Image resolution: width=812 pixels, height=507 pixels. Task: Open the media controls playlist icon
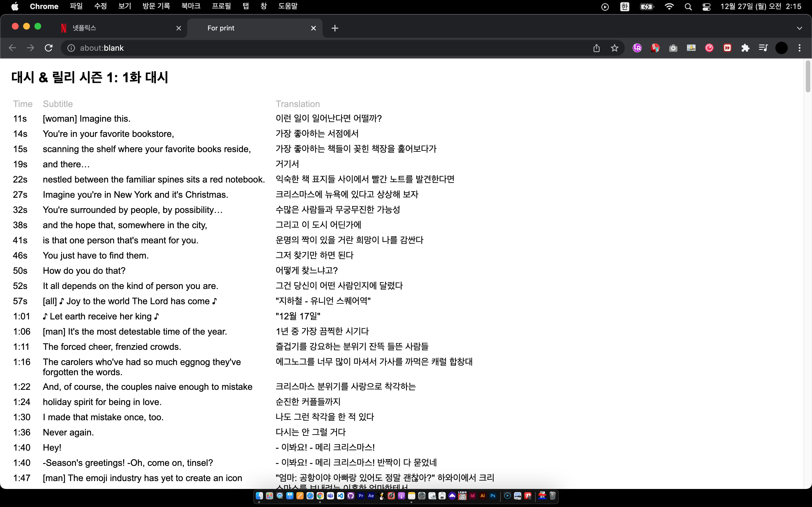pos(763,48)
